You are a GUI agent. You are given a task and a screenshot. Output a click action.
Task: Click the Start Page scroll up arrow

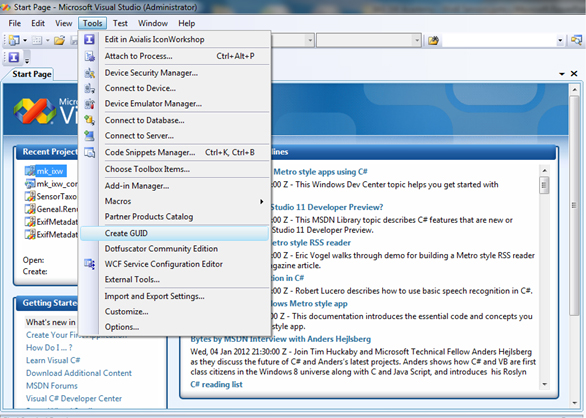574,89
